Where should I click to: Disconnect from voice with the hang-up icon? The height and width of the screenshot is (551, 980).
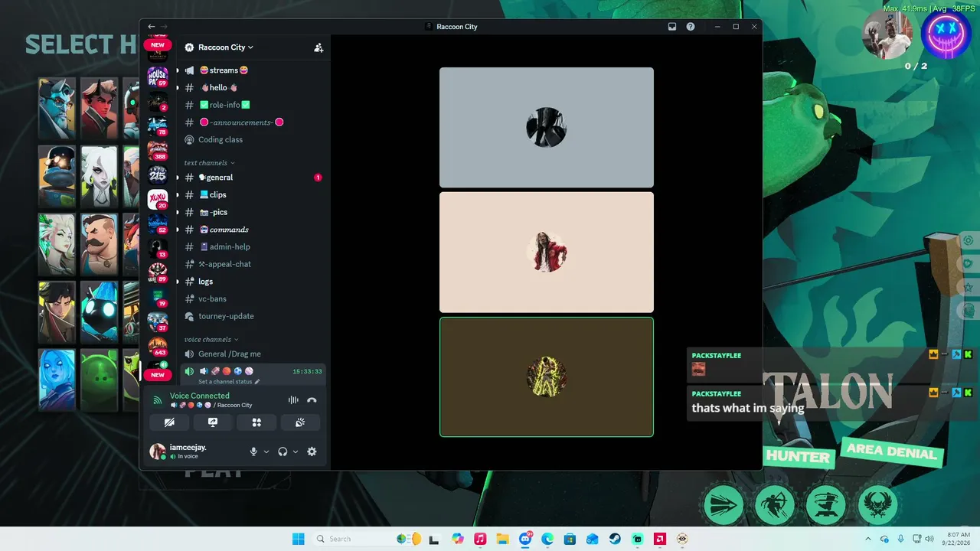[x=312, y=399]
